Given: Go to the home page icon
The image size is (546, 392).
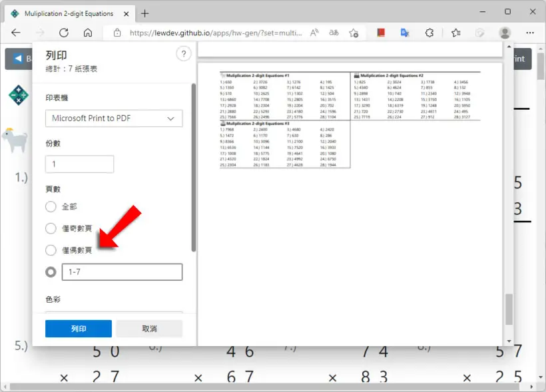Looking at the screenshot, I should click(x=88, y=33).
